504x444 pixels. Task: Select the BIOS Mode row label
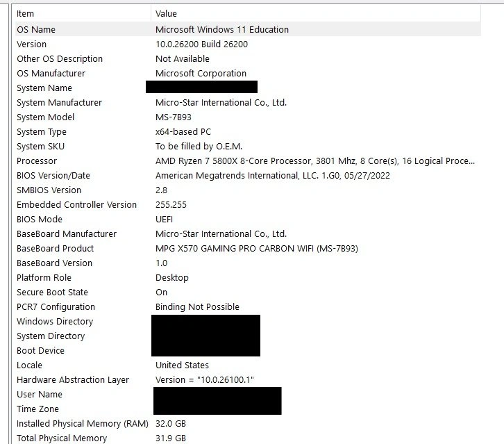pos(40,220)
